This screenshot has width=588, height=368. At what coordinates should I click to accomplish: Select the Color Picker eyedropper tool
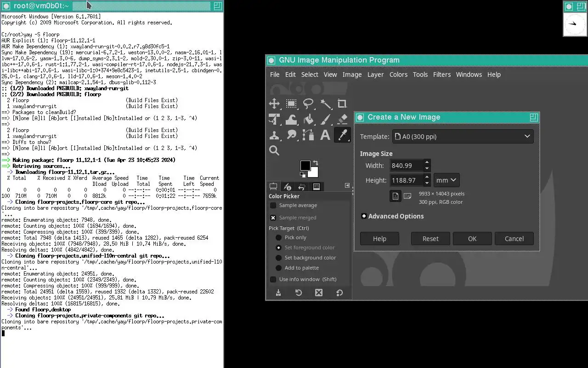pos(342,135)
